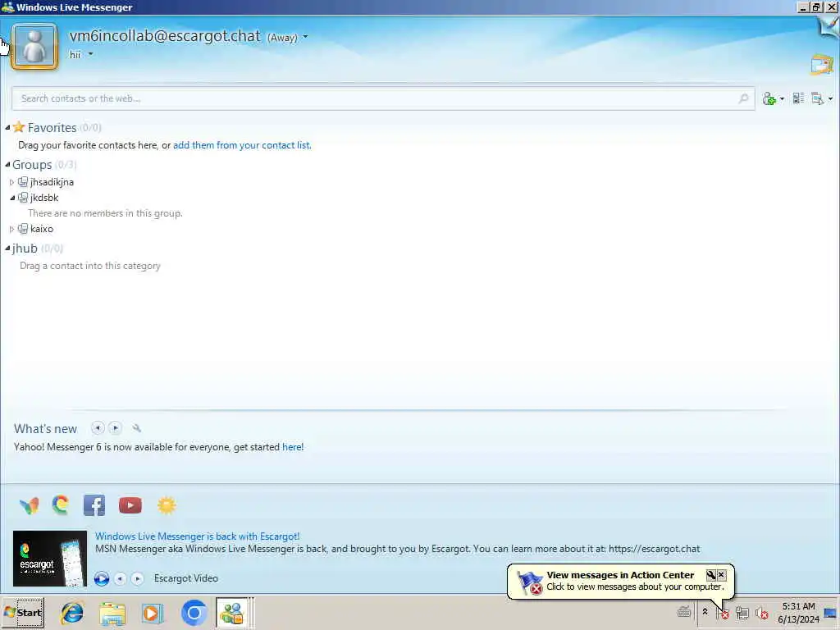Click the jhub category heading
This screenshot has height=630, width=840.
pos(25,248)
